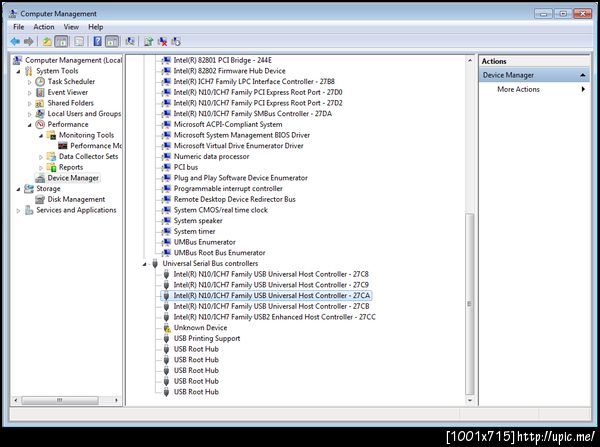Click the Shared Folders icon
The width and height of the screenshot is (600, 447).
click(40, 103)
